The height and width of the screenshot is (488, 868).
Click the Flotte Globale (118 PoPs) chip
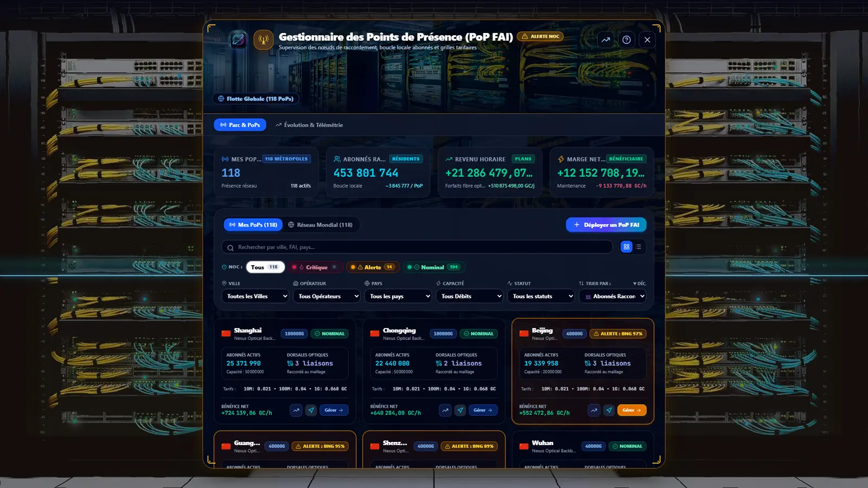[x=256, y=99]
